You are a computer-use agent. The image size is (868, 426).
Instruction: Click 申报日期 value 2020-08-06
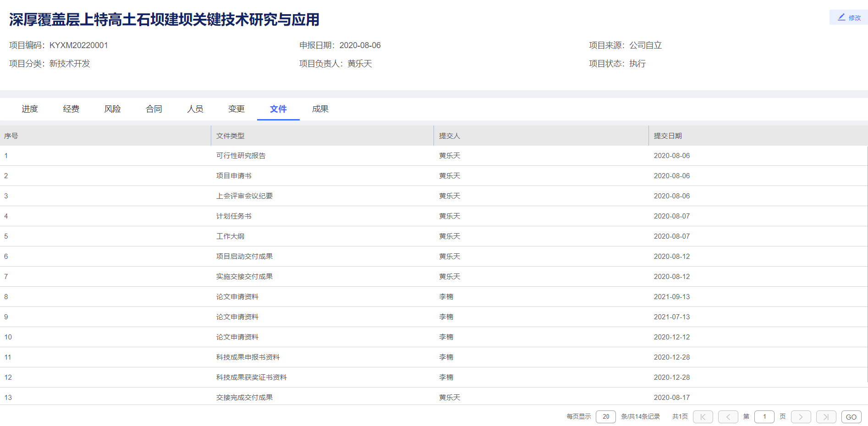point(360,45)
